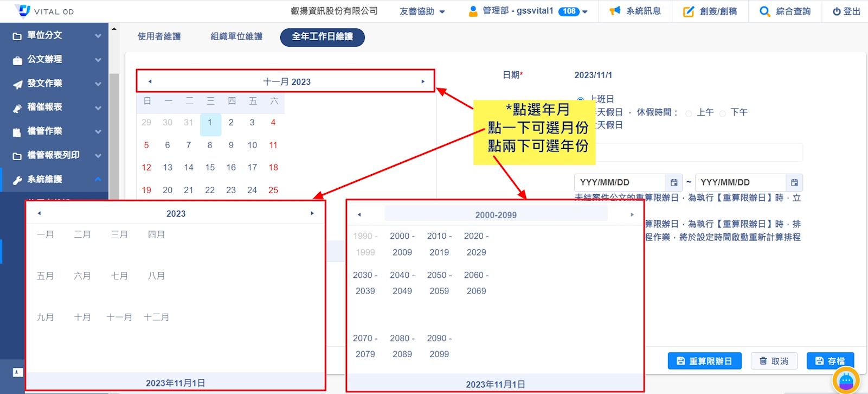
Task: Click the 創簽/創稿 edit icon
Action: [x=688, y=11]
